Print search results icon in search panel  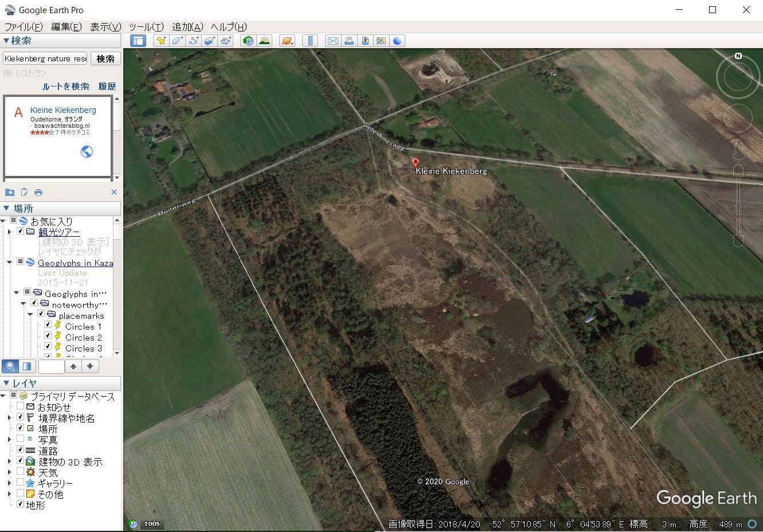tap(38, 192)
